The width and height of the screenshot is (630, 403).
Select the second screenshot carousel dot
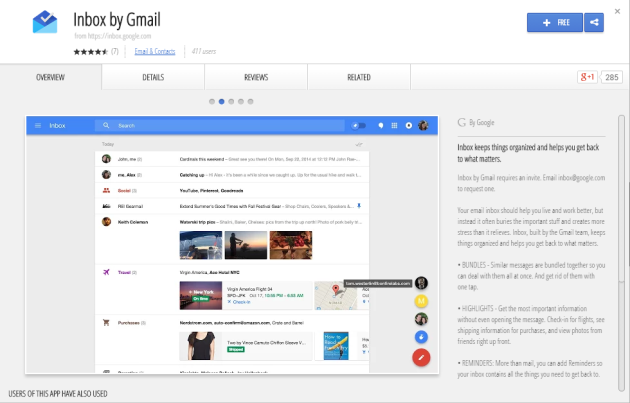[x=221, y=102]
